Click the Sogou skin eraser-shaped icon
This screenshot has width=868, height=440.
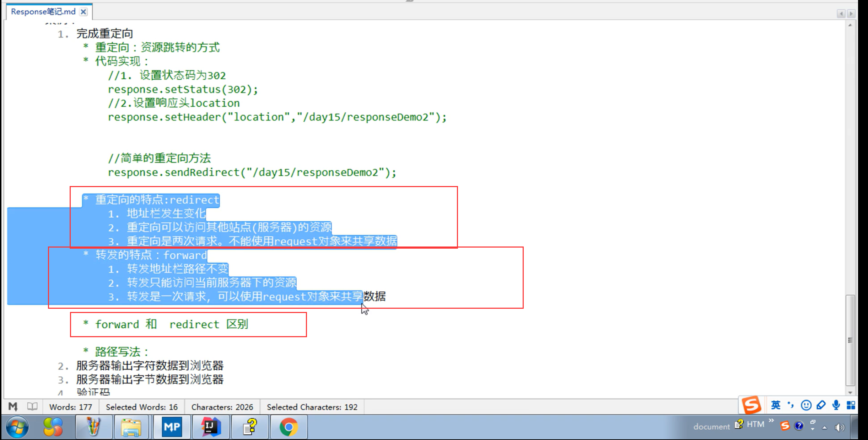(x=821, y=405)
